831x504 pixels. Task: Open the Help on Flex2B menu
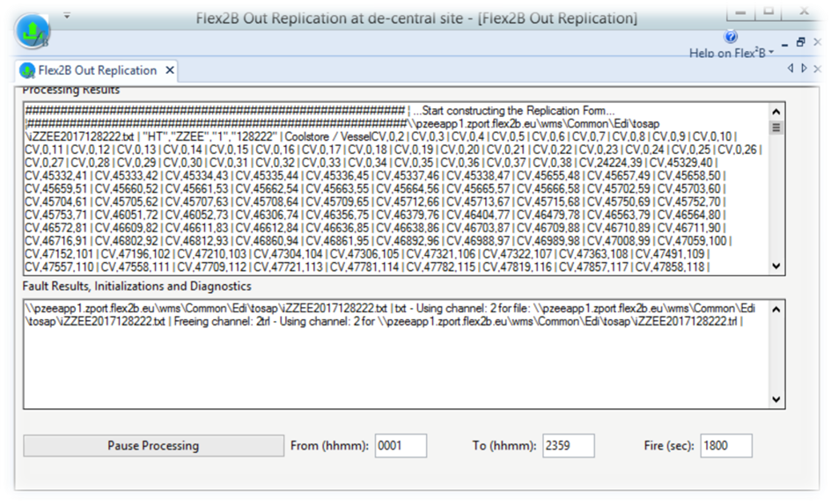click(731, 53)
